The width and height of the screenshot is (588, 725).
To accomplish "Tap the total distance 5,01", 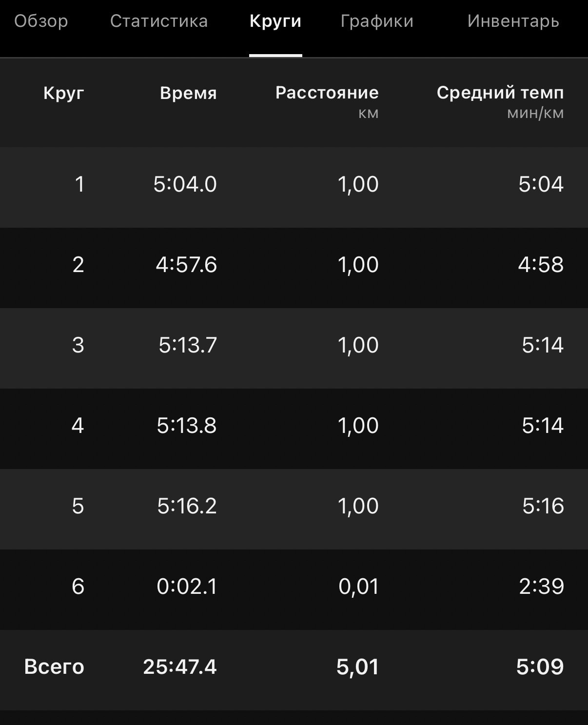I will [x=357, y=667].
